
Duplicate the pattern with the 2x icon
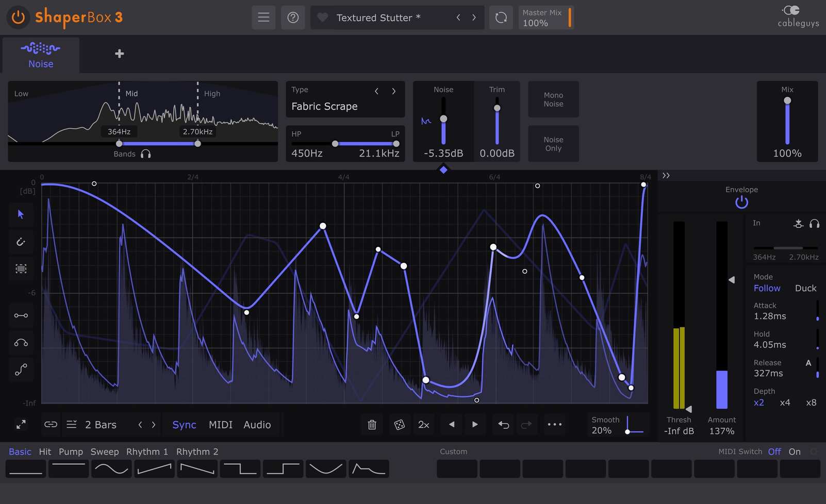[x=423, y=424]
